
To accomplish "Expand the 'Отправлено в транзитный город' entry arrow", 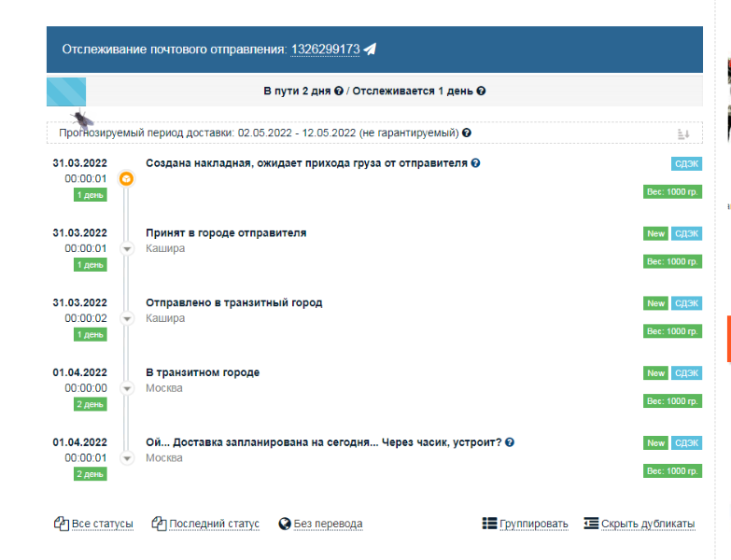I will (128, 318).
